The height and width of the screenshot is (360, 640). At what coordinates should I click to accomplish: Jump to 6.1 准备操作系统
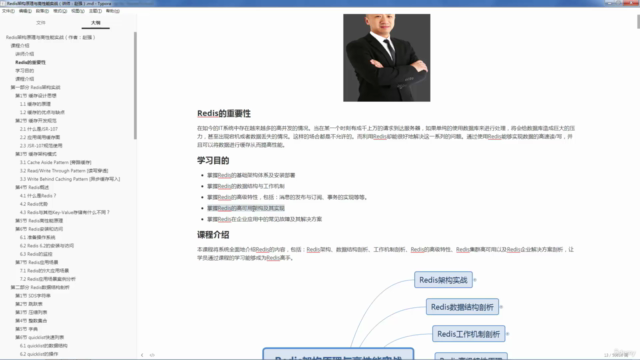point(38,238)
